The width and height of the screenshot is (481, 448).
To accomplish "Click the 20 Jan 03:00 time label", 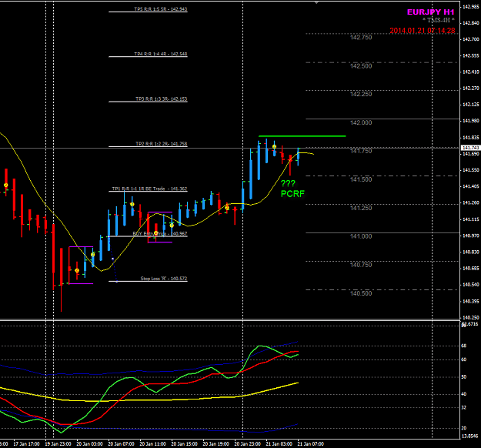I will click(89, 444).
